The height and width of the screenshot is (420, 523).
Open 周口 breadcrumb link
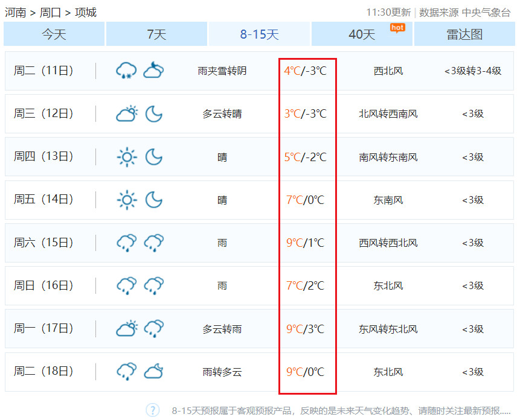pyautogui.click(x=51, y=13)
